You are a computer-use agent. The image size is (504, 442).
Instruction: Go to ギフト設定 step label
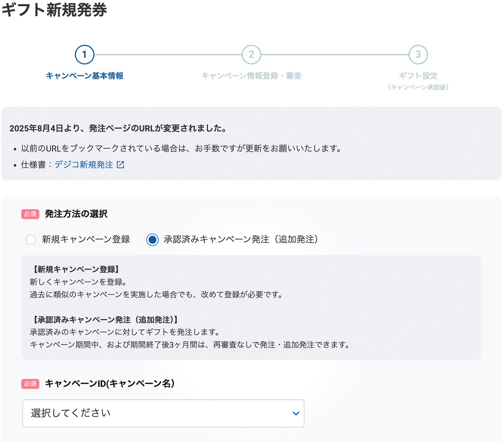pos(418,76)
